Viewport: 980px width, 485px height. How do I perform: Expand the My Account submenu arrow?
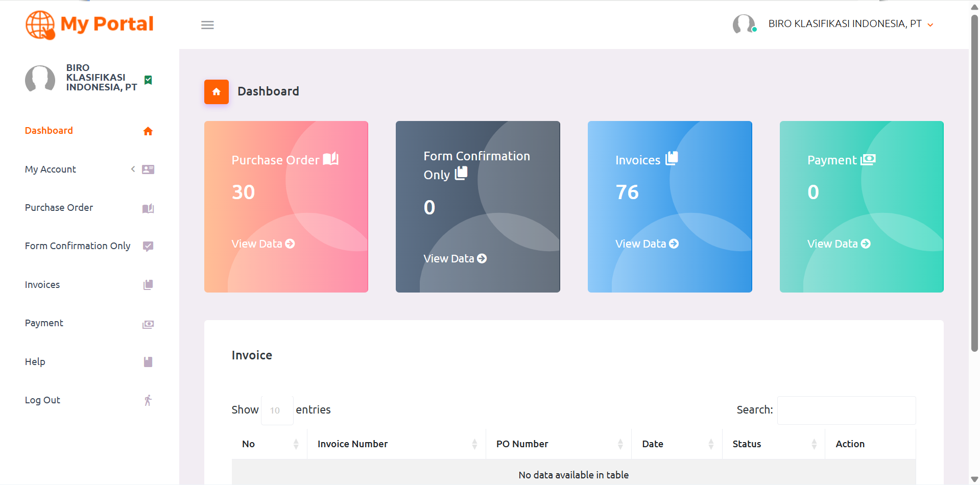point(133,169)
